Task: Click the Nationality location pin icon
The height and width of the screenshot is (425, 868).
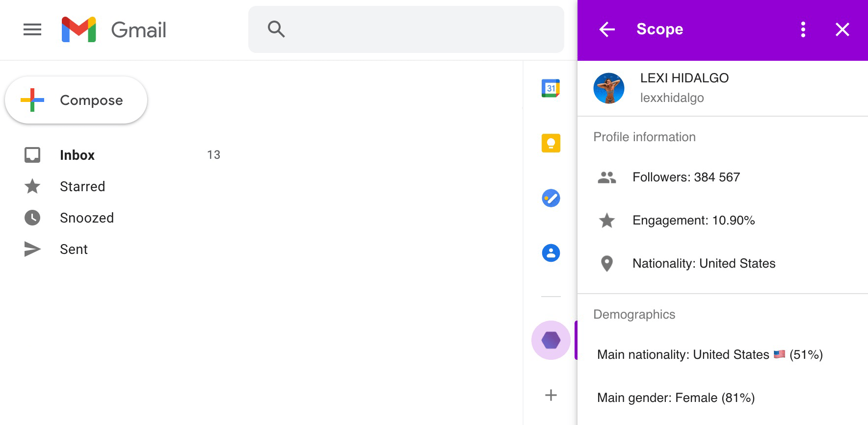Action: [x=607, y=264]
